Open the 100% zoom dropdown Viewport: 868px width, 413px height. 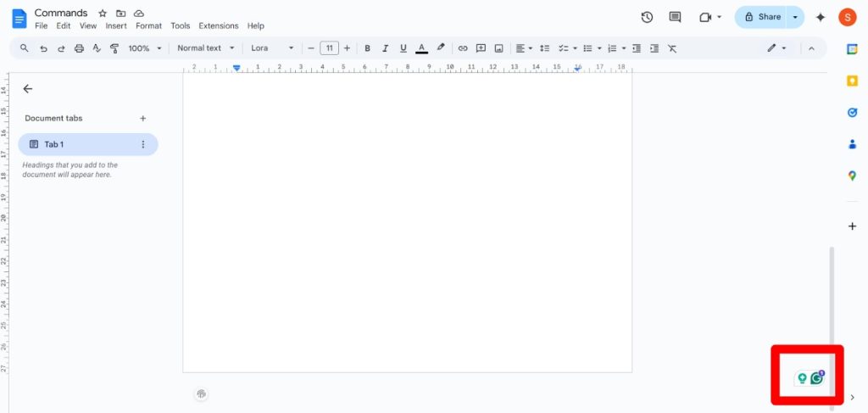tap(145, 48)
